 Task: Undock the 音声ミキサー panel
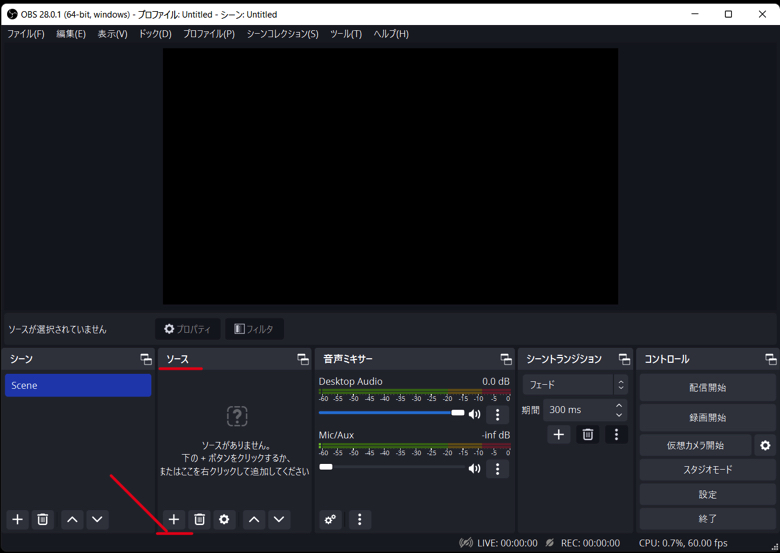(x=506, y=359)
